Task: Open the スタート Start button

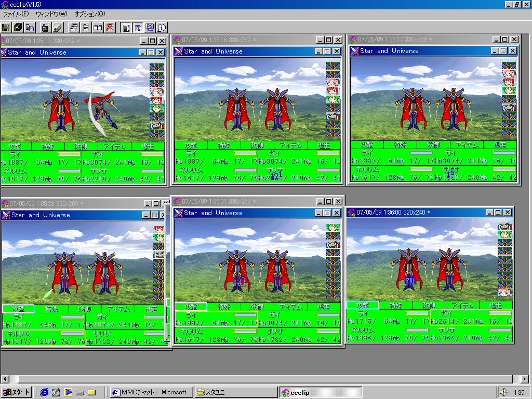Action: 17,392
